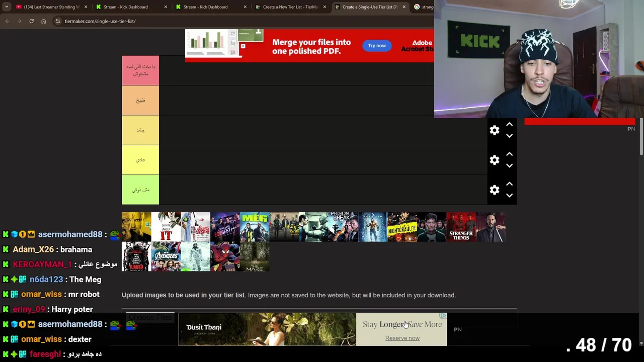Select the IT movie poster thumbnail
This screenshot has height=362, width=644.
[166, 227]
